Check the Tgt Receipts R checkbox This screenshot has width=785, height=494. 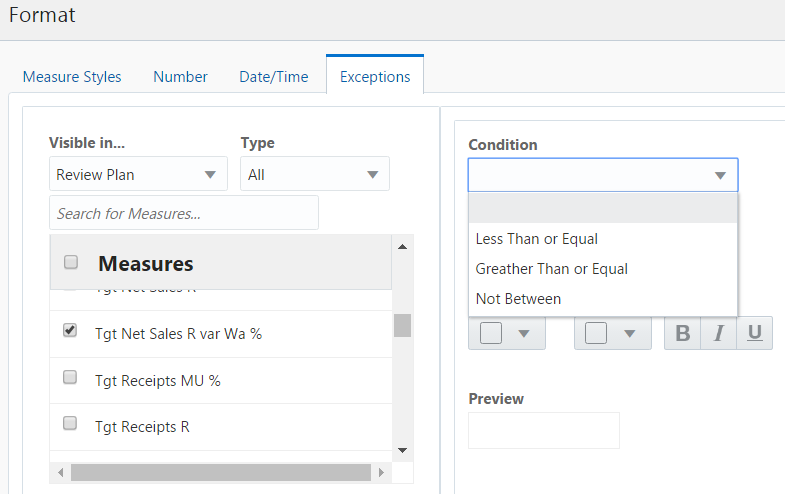point(70,424)
